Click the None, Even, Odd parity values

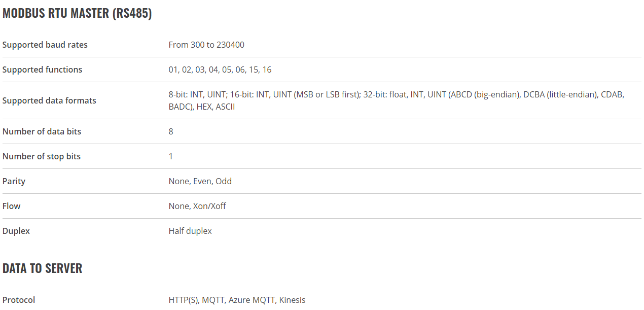(x=200, y=181)
